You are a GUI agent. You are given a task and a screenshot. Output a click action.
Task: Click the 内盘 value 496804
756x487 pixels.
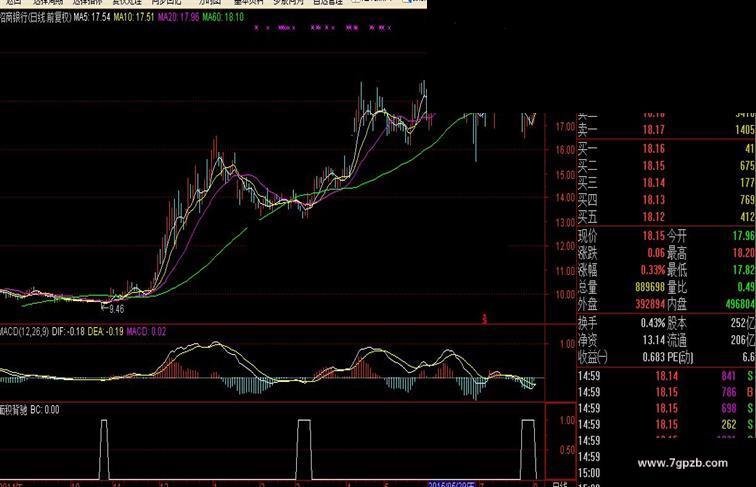[740, 304]
